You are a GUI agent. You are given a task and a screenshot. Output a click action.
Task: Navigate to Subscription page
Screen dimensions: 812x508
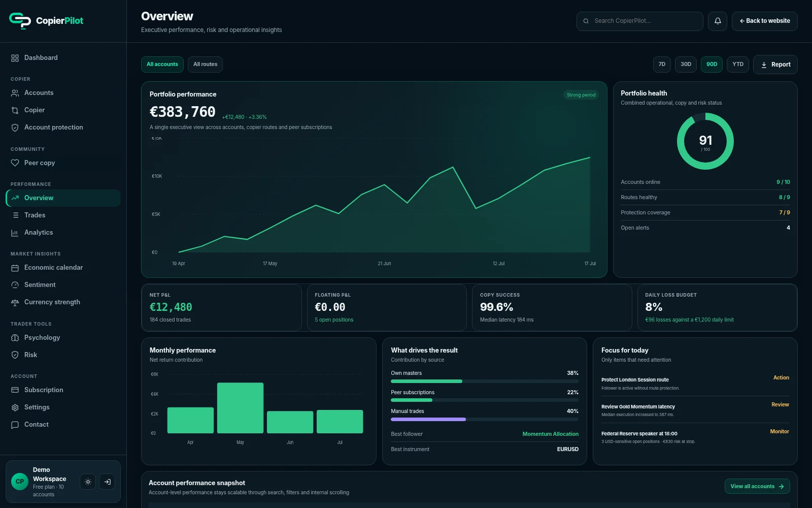(63, 390)
